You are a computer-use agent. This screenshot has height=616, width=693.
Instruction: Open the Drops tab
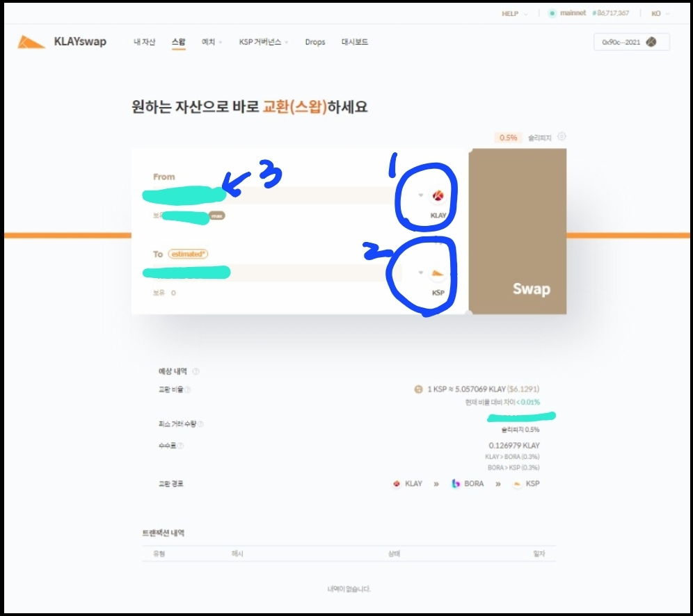(315, 42)
